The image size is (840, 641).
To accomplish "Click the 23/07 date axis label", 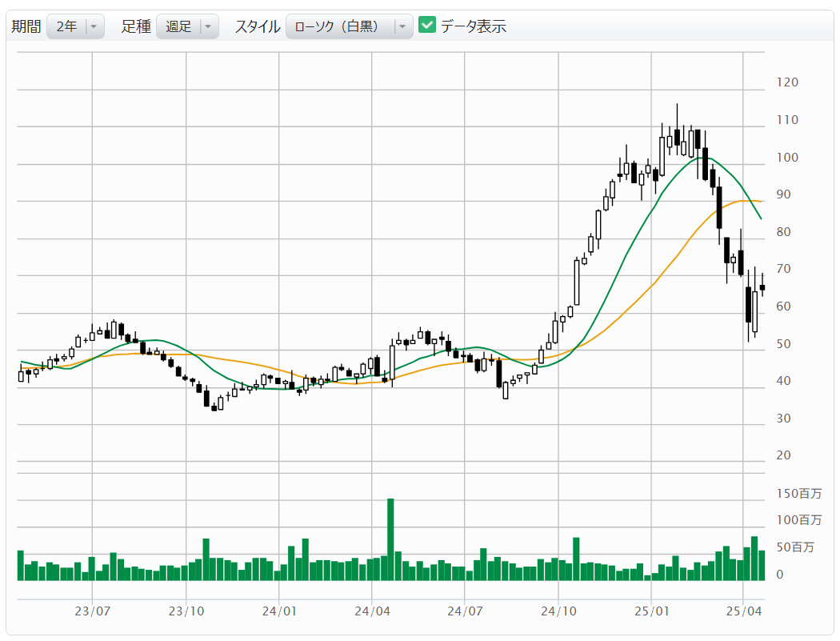I will coord(92,611).
